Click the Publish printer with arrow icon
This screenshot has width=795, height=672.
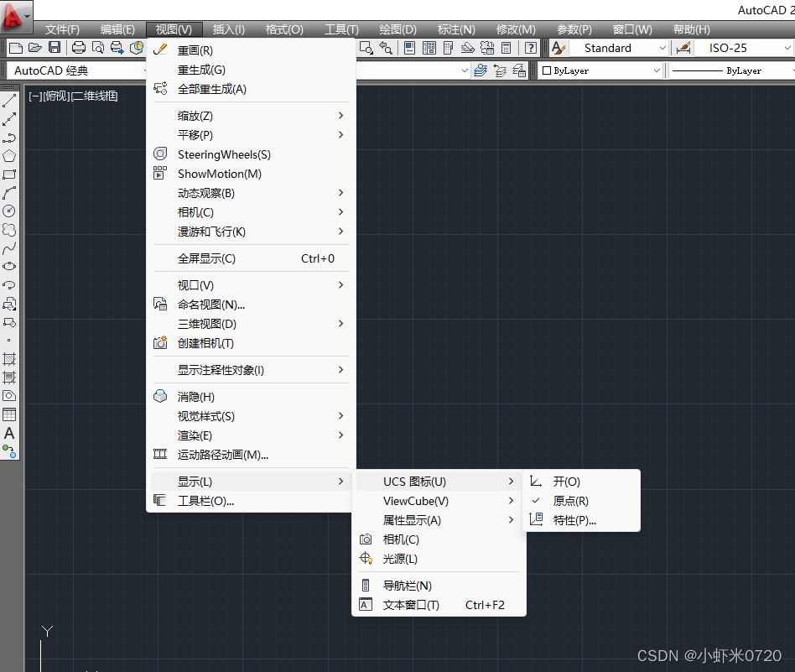[x=117, y=48]
